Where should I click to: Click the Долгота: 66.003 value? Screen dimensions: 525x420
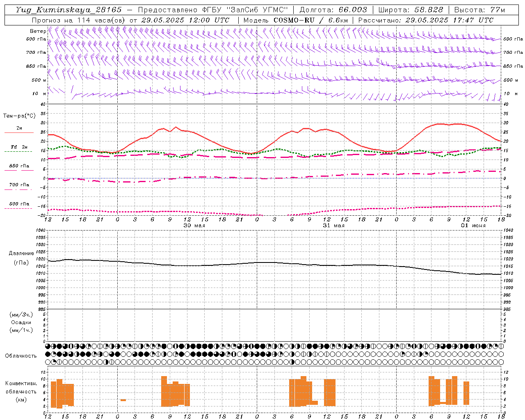point(333,10)
